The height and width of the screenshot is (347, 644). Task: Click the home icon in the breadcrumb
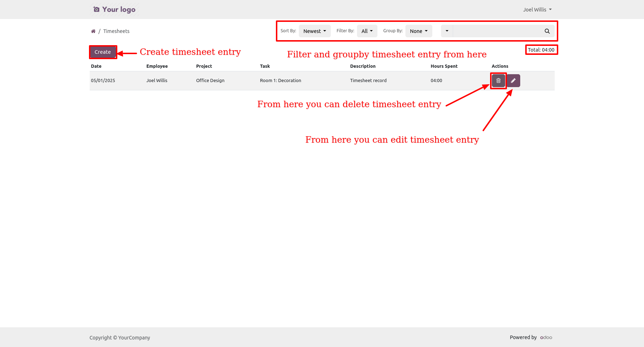click(x=93, y=31)
